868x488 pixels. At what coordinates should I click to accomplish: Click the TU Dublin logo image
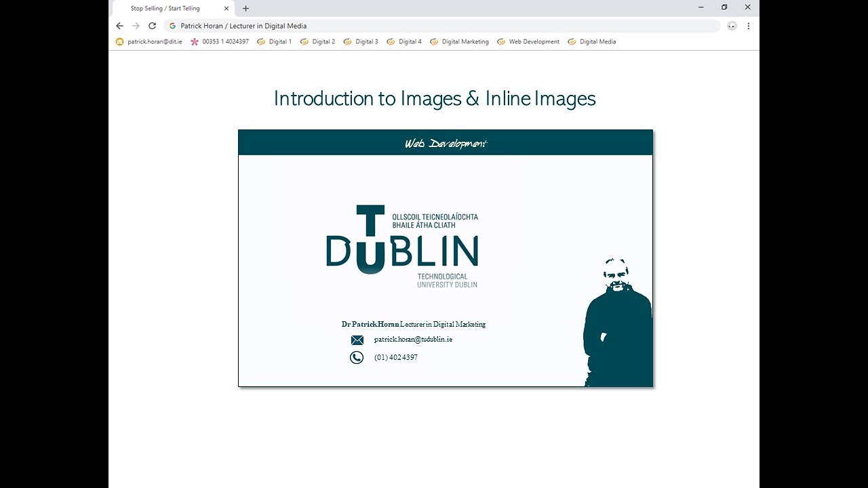click(x=402, y=247)
